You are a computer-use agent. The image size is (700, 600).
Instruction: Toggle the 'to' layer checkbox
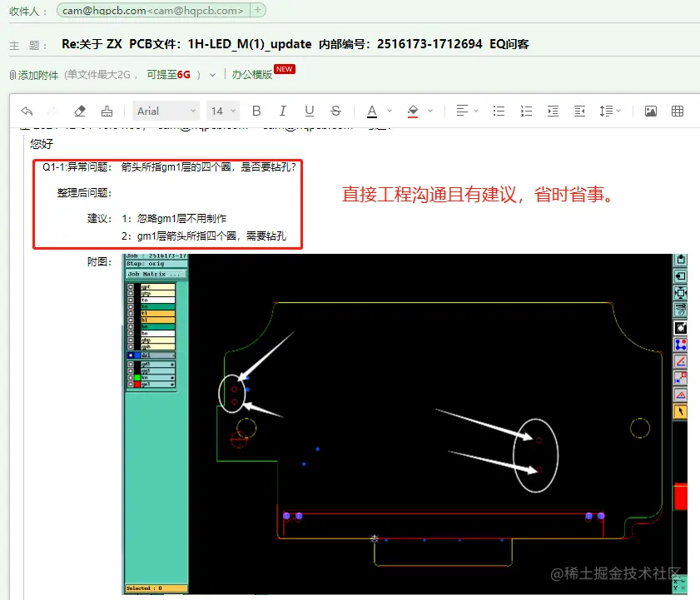[x=131, y=300]
